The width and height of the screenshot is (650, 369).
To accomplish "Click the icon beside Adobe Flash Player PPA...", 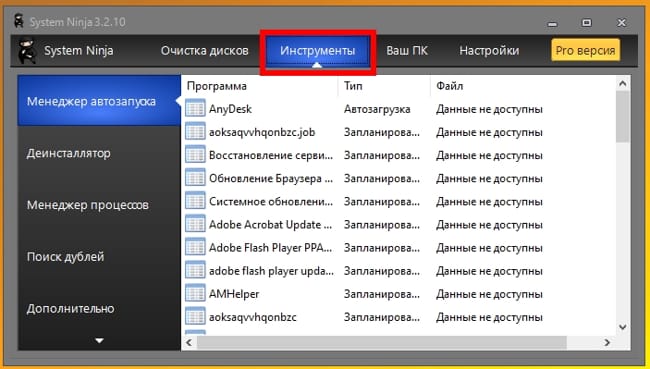I will pos(195,248).
